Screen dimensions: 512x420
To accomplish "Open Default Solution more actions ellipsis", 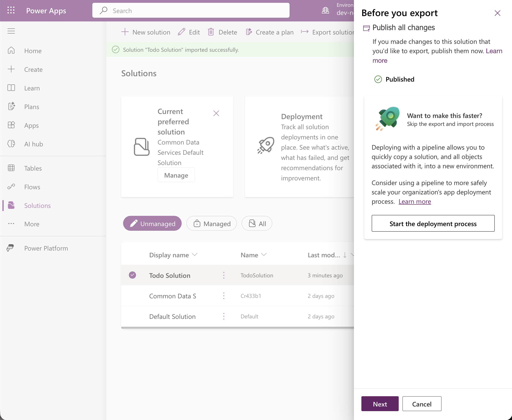I will click(224, 317).
